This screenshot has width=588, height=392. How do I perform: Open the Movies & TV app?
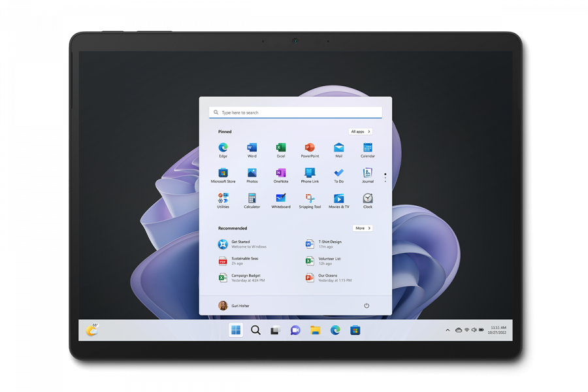[338, 199]
